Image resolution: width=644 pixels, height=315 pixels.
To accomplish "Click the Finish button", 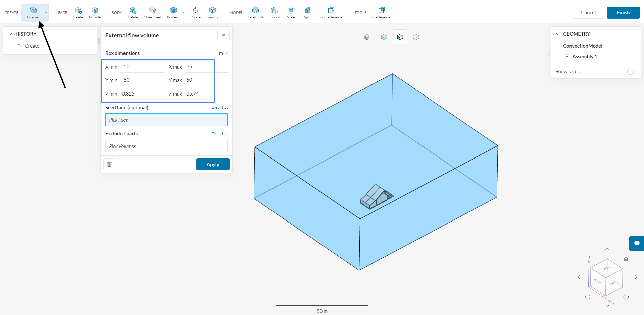I will [x=623, y=13].
